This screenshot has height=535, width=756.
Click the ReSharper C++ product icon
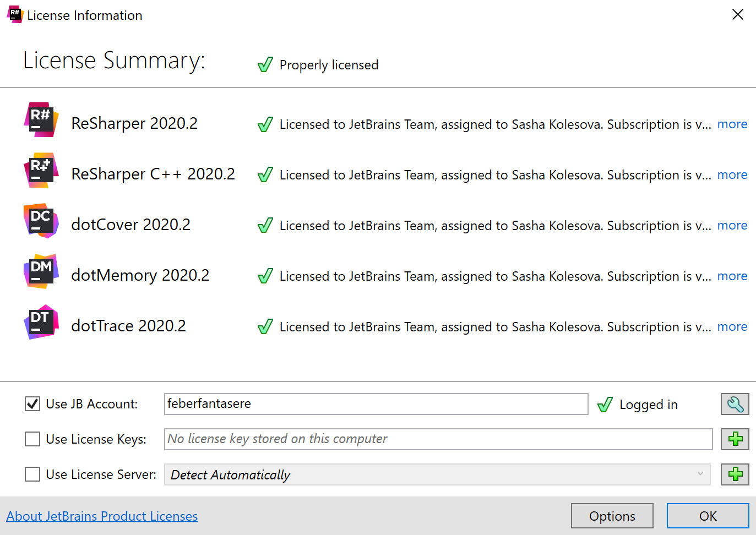coord(41,170)
